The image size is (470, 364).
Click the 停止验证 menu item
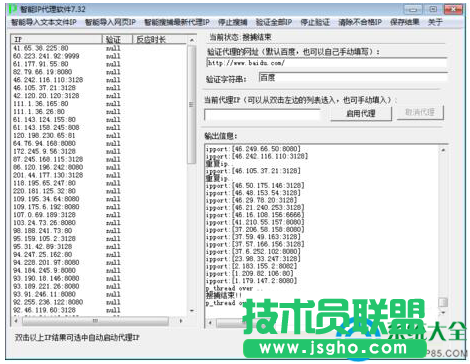click(x=315, y=22)
